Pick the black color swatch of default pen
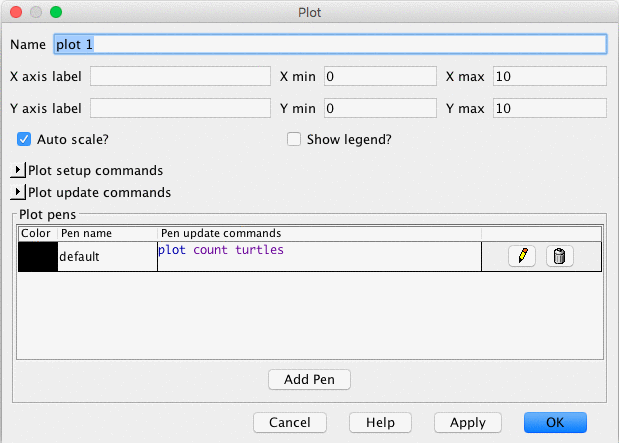The width and height of the screenshot is (619, 443). pyautogui.click(x=38, y=257)
